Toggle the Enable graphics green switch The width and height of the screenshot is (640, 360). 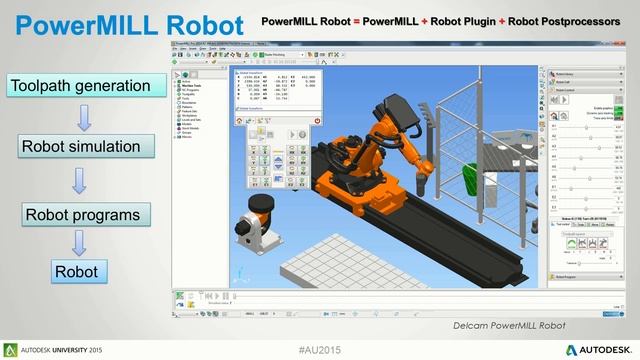(618, 108)
